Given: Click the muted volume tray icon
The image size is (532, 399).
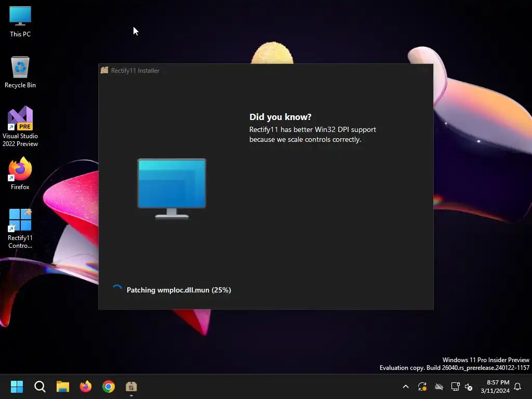Looking at the screenshot, I should point(469,387).
